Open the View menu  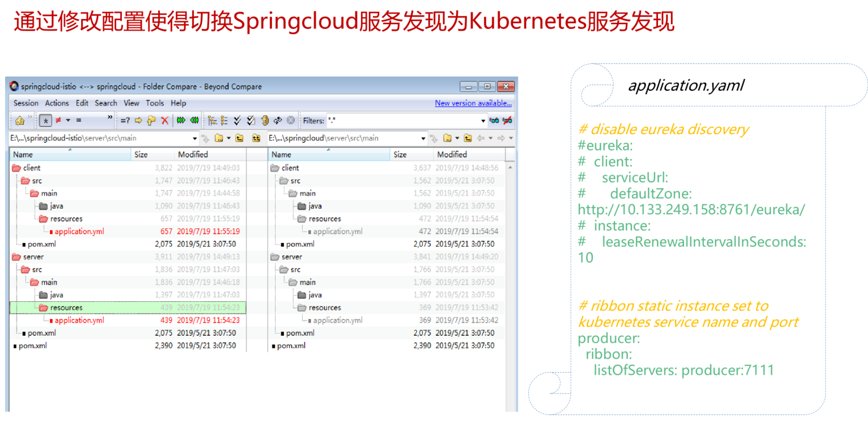click(131, 103)
